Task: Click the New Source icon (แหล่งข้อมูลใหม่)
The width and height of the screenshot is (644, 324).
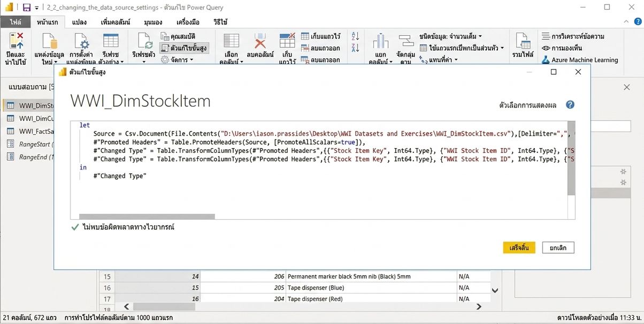Action: [49, 42]
